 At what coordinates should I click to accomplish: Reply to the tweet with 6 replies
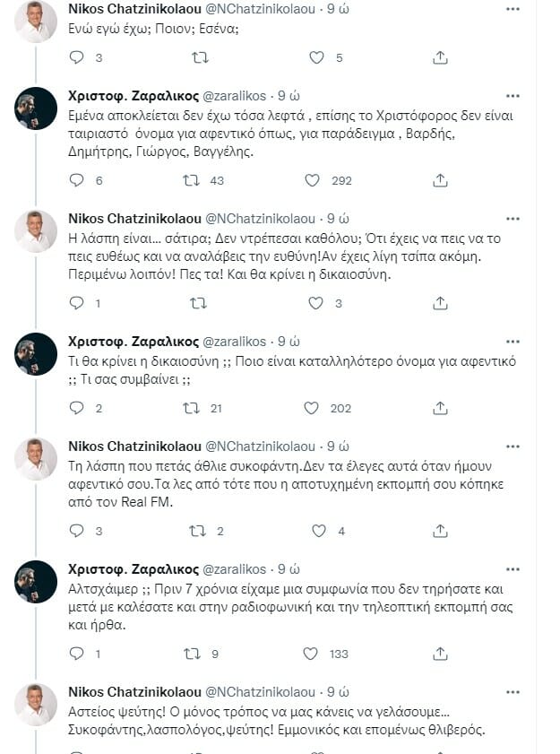tap(76, 180)
